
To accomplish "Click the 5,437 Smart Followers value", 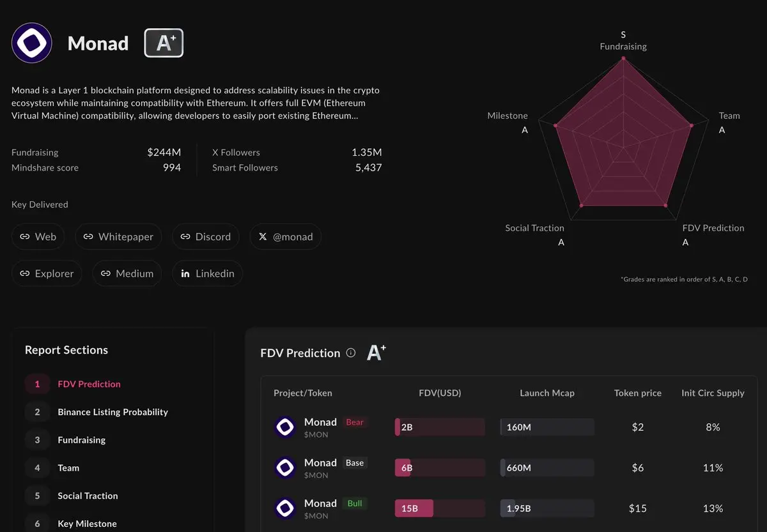I will pos(368,167).
